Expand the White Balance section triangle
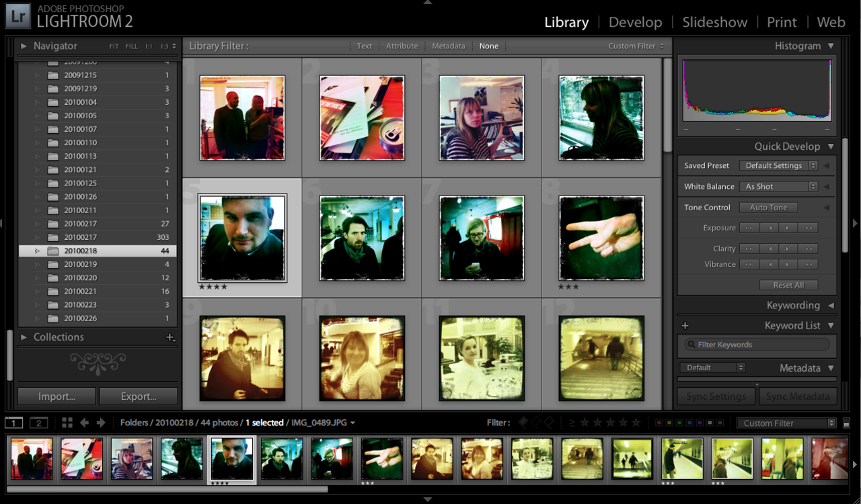This screenshot has width=861, height=504. point(826,187)
